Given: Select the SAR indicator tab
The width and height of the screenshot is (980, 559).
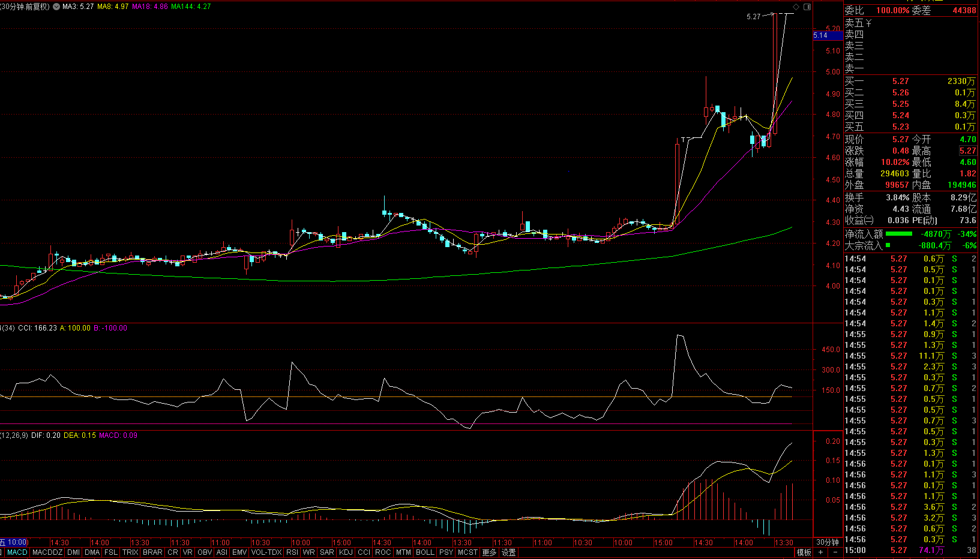Looking at the screenshot, I should pyautogui.click(x=326, y=552).
